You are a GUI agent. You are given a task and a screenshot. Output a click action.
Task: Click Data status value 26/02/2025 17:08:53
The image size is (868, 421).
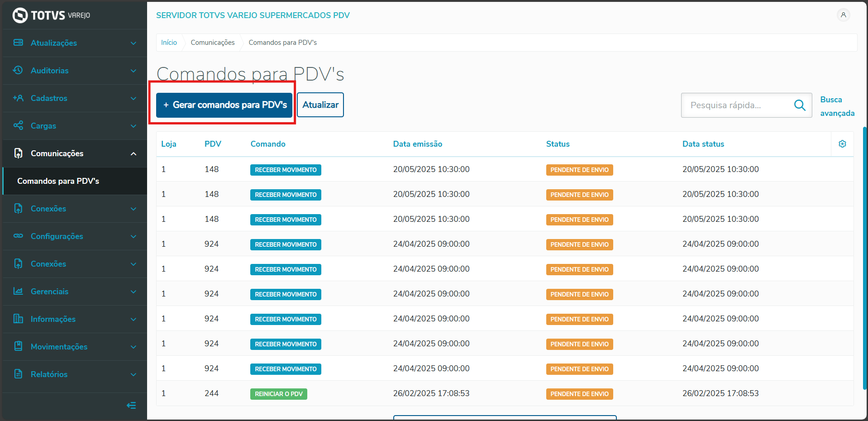coord(720,393)
